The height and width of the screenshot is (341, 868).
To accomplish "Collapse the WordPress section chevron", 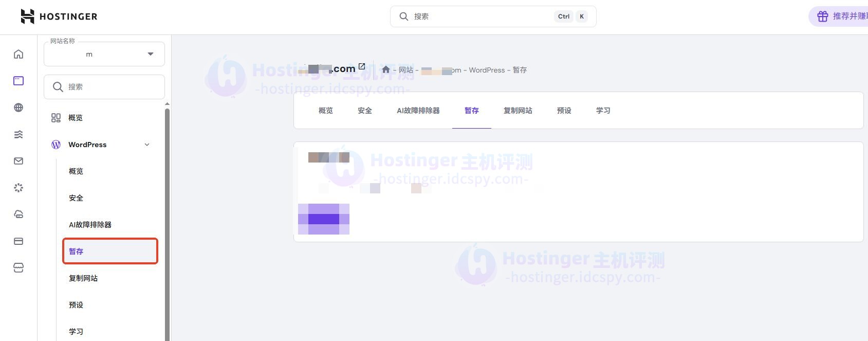I will tap(147, 145).
